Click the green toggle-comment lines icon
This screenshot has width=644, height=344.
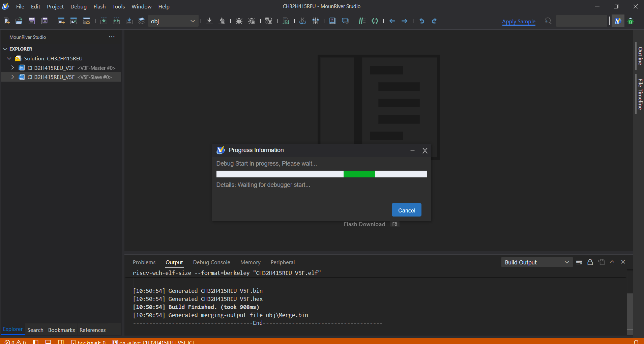click(362, 21)
